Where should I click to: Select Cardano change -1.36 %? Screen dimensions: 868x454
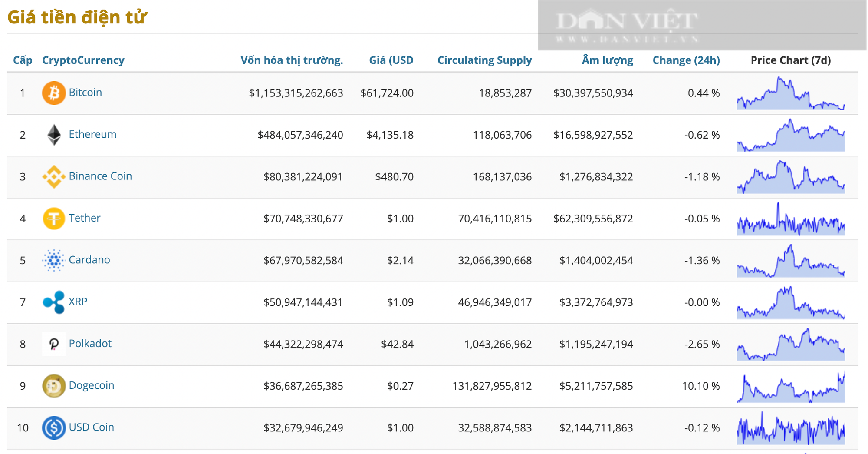tap(702, 261)
